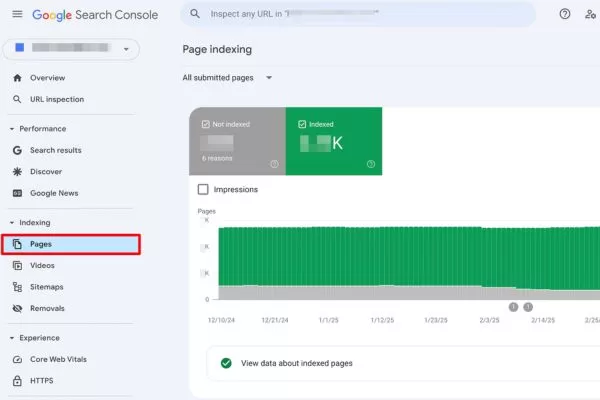Viewport: 600px width, 400px height.
Task: Click help icon on Not indexed card
Action: (274, 164)
